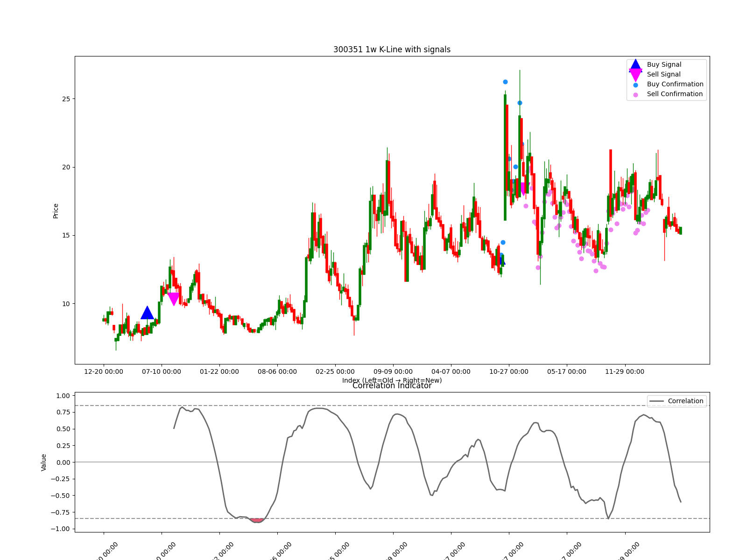The image size is (747, 560).
Task: Click the correlation axis tick '−0.50'
Action: coord(60,496)
